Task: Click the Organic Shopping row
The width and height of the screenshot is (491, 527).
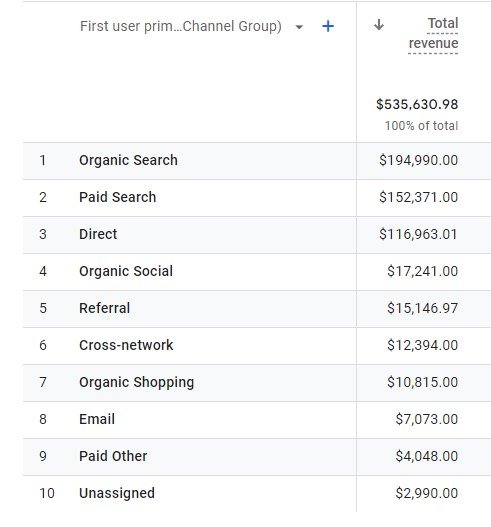Action: 257,382
